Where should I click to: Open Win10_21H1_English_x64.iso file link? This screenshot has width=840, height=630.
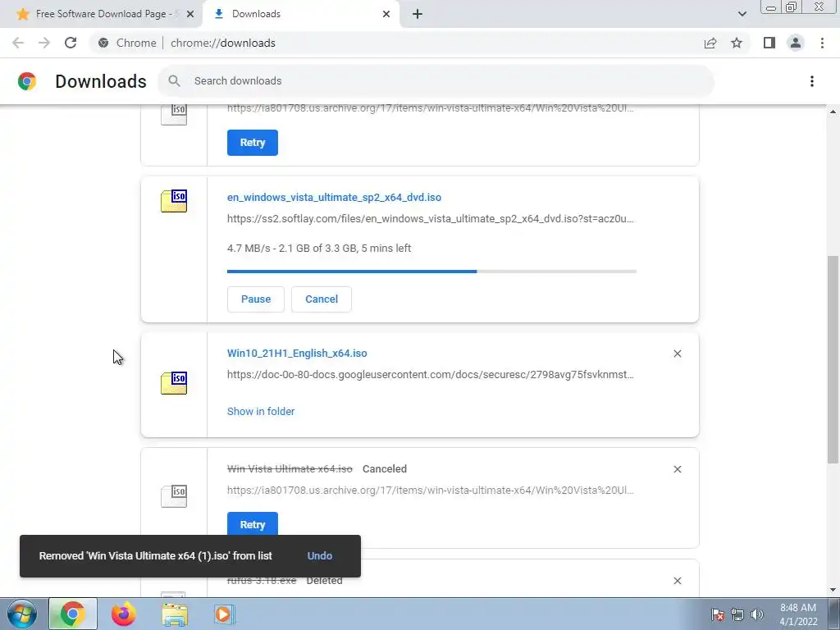[x=297, y=354]
